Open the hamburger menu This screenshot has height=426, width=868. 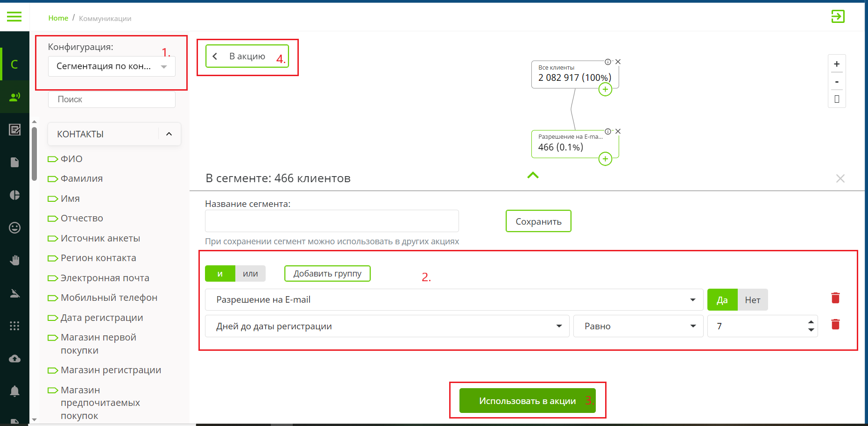tap(14, 17)
